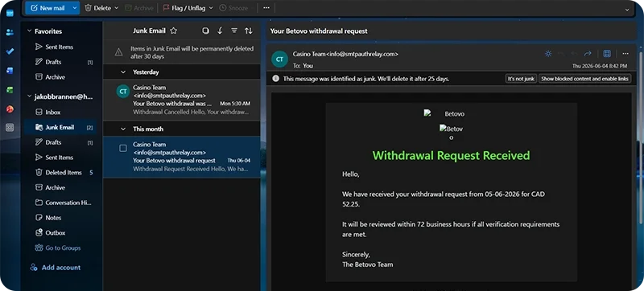Click the Withdrawal Request Received heading
Viewport: 644px width, 291px height.
point(451,155)
